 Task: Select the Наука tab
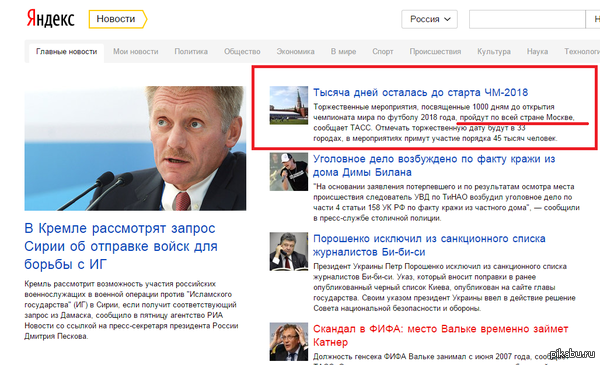[537, 52]
